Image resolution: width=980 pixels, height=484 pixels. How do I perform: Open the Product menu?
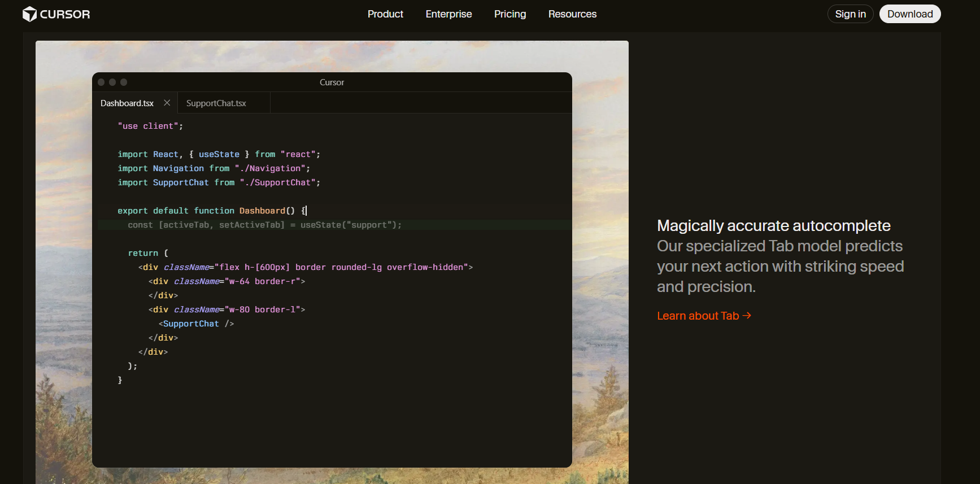385,14
